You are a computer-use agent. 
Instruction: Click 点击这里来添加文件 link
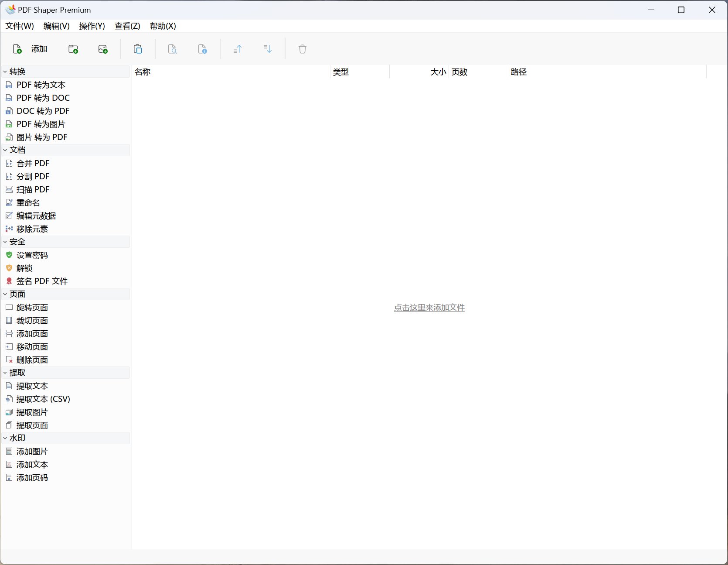click(x=429, y=308)
